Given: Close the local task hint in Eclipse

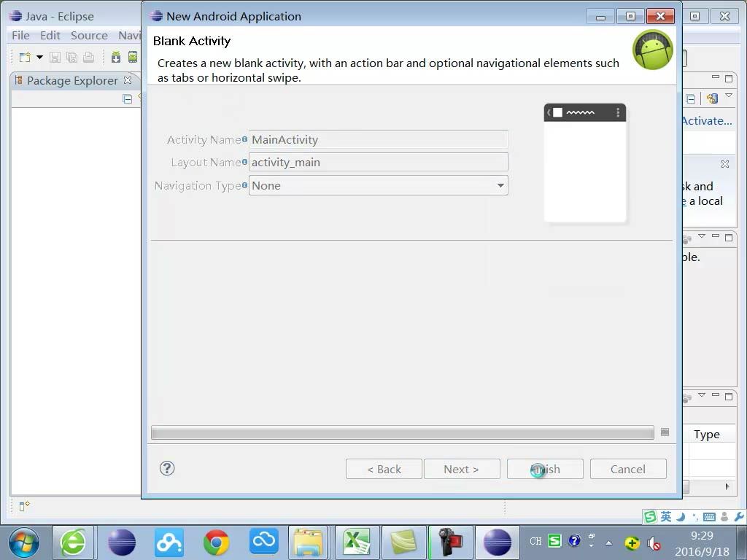Looking at the screenshot, I should 725,164.
